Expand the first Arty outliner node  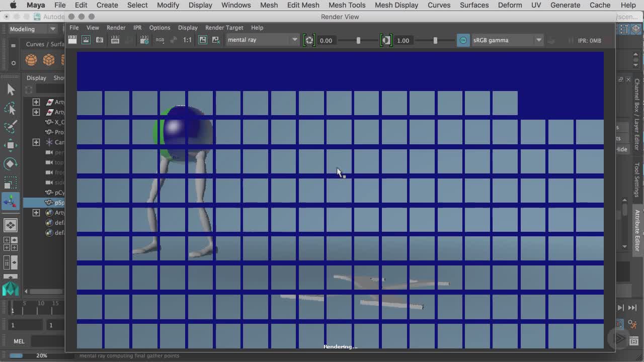(x=36, y=102)
